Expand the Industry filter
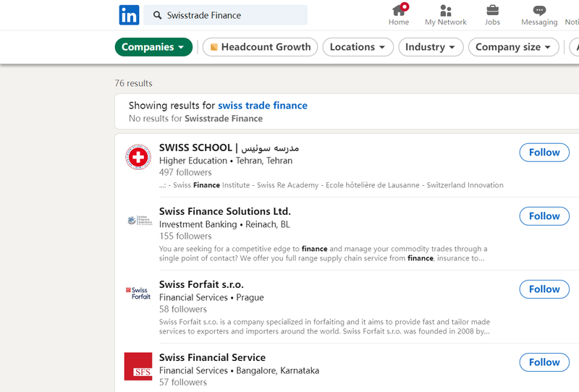This screenshot has height=392, width=579. tap(431, 47)
